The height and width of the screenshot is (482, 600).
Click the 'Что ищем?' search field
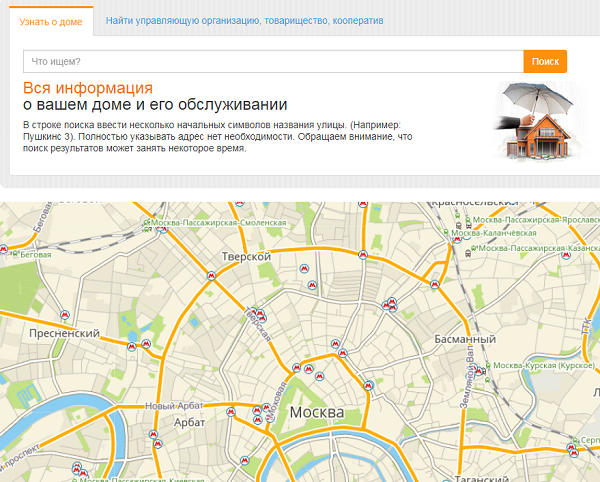click(273, 62)
